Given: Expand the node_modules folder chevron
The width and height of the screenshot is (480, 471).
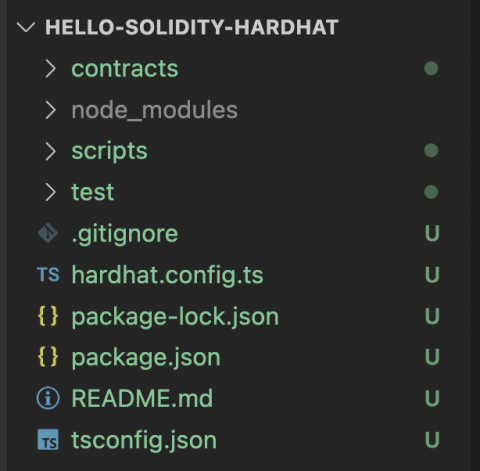Looking at the screenshot, I should tap(51, 110).
